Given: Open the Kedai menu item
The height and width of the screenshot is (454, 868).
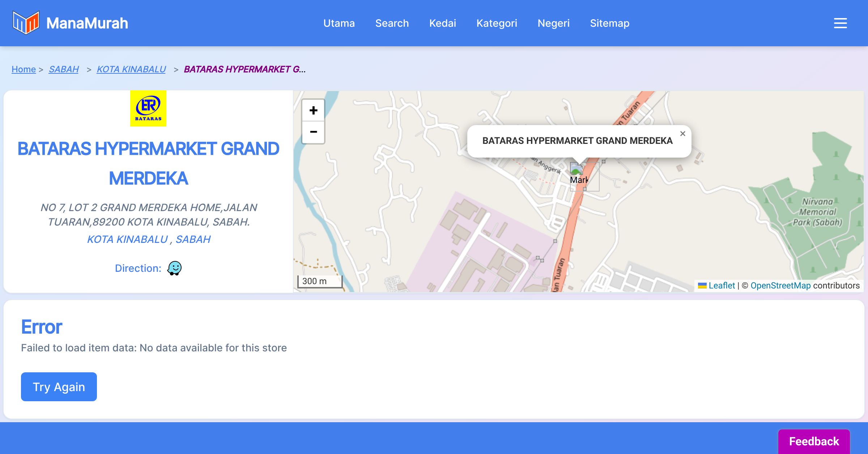Looking at the screenshot, I should [x=442, y=23].
